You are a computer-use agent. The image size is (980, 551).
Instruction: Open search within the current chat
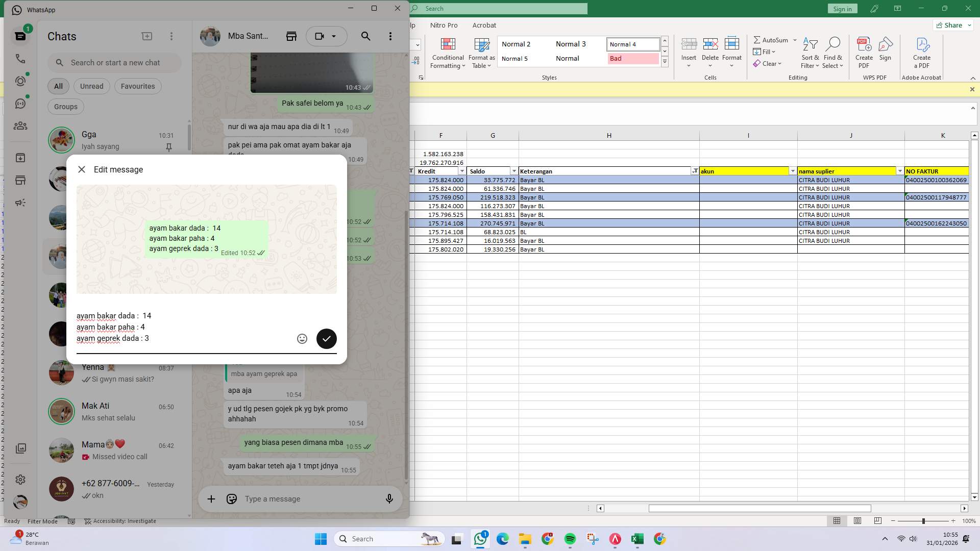[x=365, y=36]
